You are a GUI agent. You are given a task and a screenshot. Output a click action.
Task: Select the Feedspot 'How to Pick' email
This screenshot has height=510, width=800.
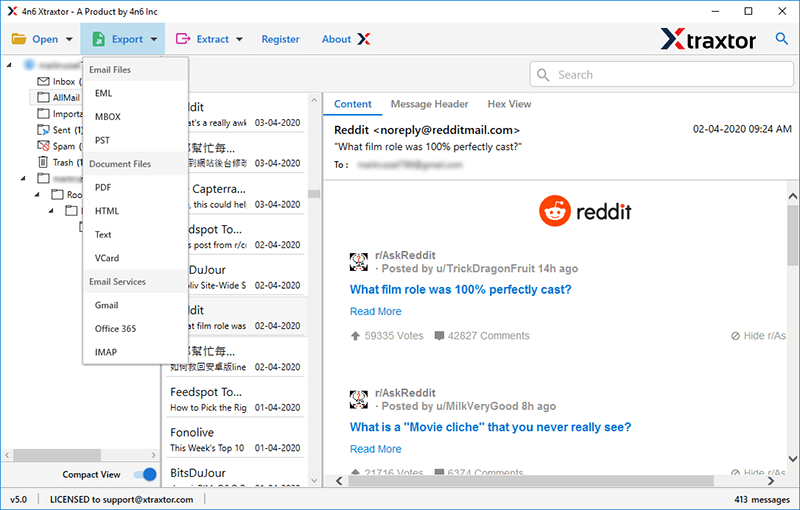(x=235, y=399)
